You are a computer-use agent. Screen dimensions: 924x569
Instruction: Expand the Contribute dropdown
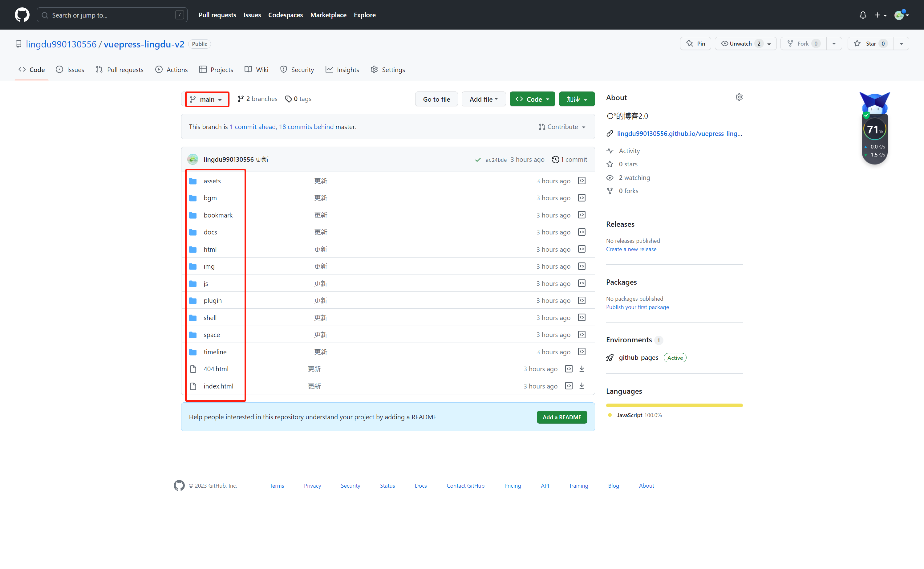click(x=562, y=127)
